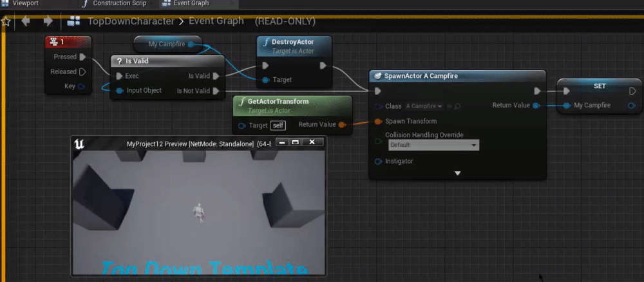Click the Unreal logo in preview window
Image resolution: width=644 pixels, height=282 pixels.
(x=79, y=144)
